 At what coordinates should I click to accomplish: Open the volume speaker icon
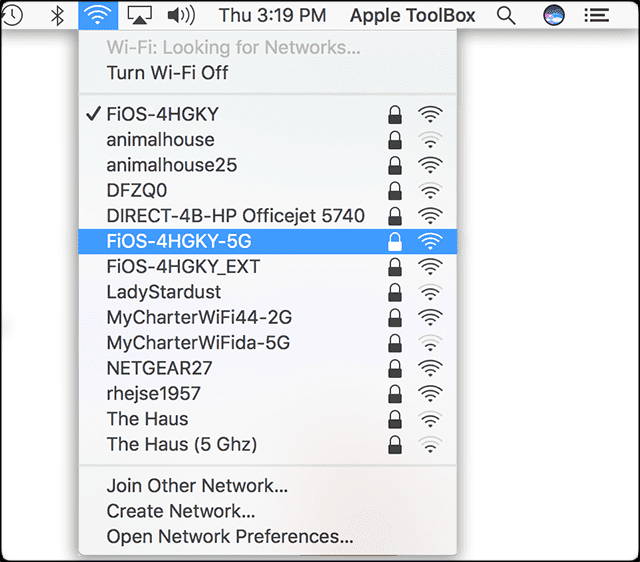(x=181, y=16)
